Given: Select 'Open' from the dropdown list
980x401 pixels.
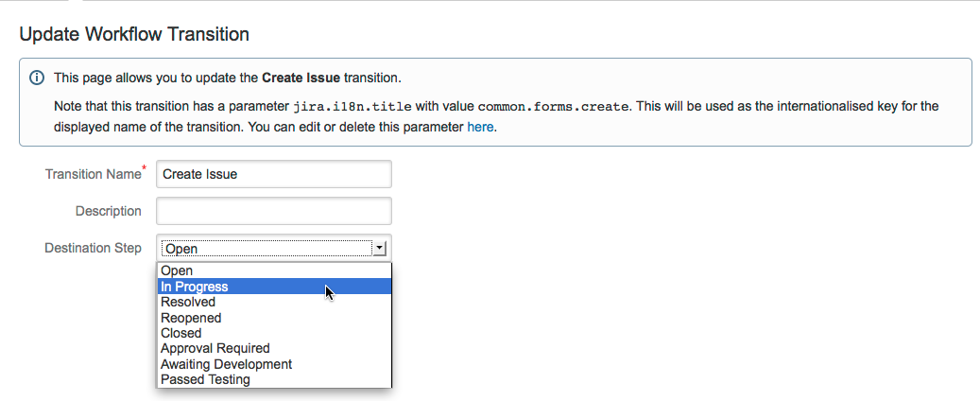Looking at the screenshot, I should (x=177, y=271).
